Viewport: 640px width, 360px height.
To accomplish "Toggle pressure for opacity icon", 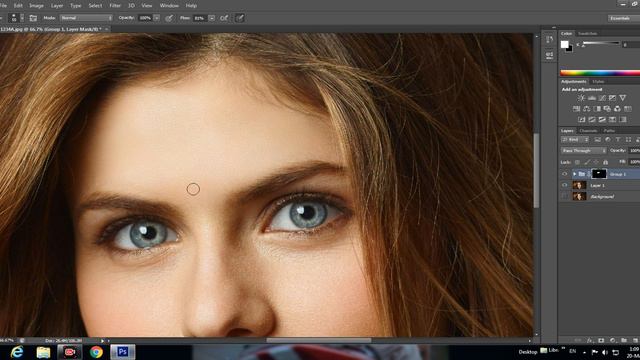I will (x=169, y=18).
